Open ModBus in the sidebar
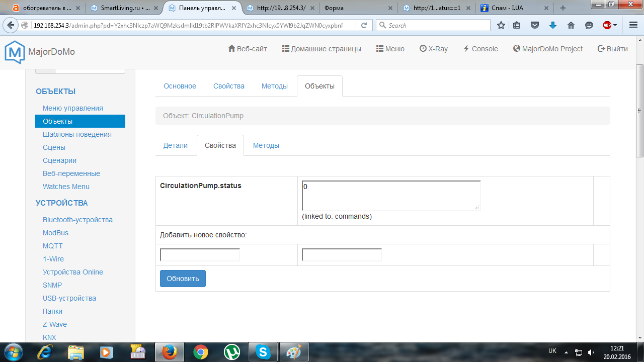 [x=55, y=233]
